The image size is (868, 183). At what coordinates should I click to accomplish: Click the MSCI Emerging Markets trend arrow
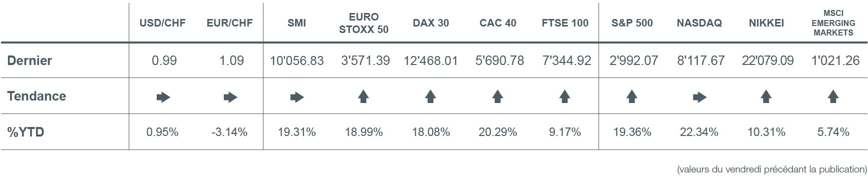833,96
